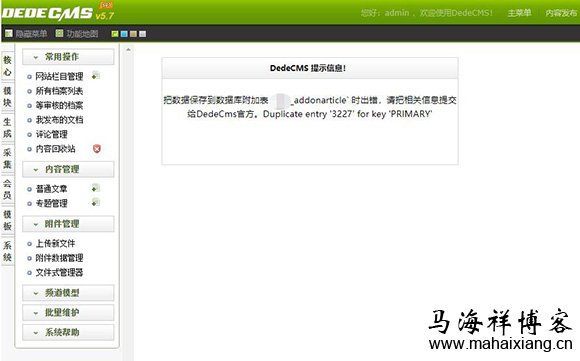This screenshot has width=580, height=361.
Task: Collapse the 内容管理 section
Action: (x=68, y=169)
